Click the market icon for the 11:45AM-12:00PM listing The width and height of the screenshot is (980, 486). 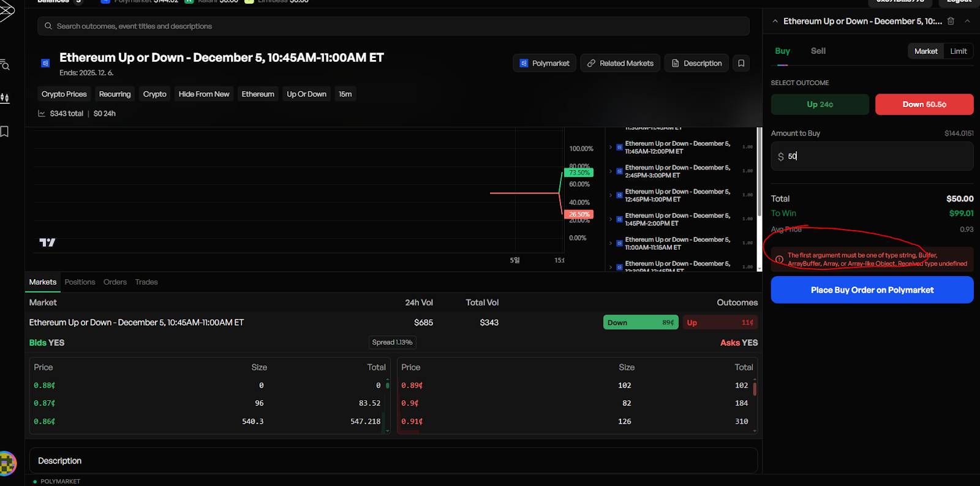coord(619,148)
